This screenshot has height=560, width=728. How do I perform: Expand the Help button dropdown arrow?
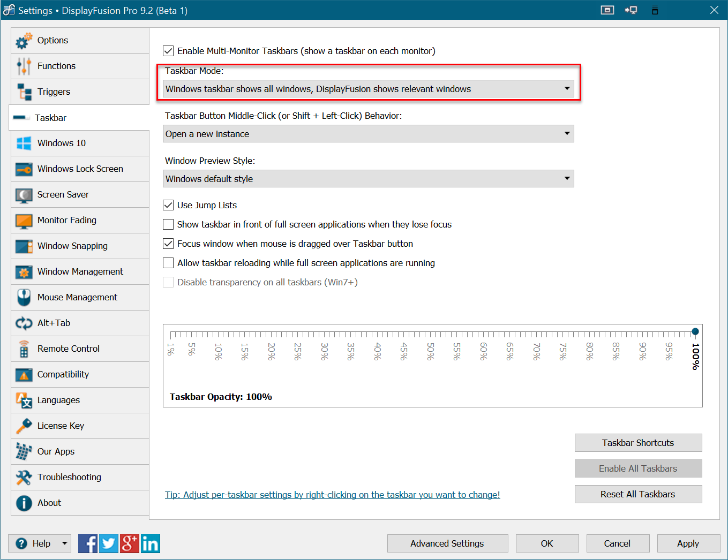click(x=64, y=543)
